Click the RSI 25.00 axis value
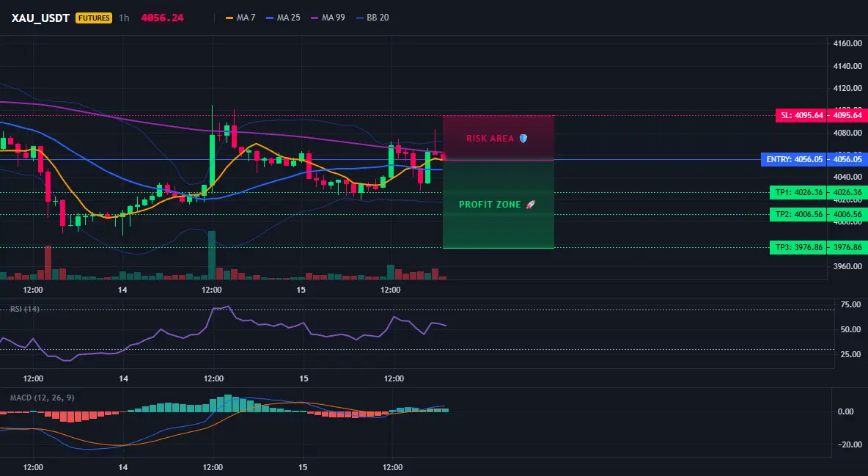Screen dimensions: 868x476 pyautogui.click(x=850, y=354)
